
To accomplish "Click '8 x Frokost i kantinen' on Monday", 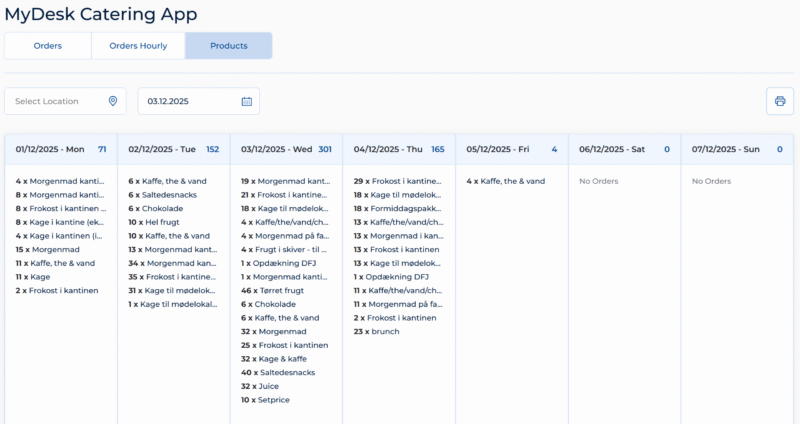I will pos(61,209).
